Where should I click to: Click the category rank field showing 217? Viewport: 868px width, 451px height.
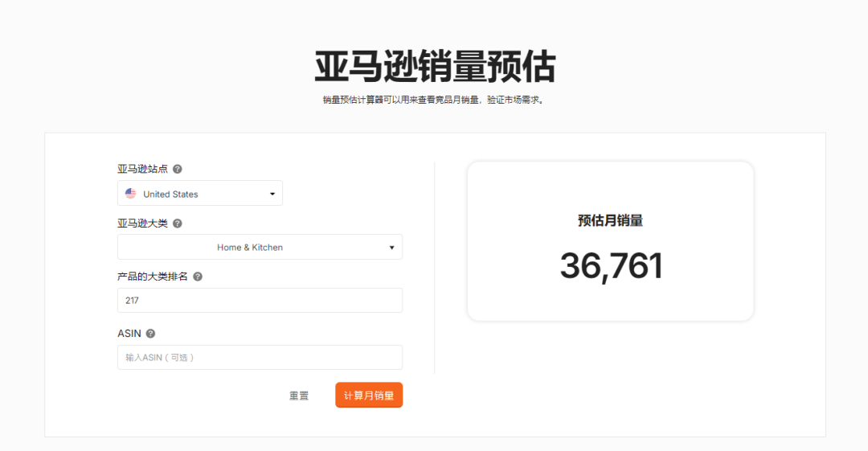(260, 301)
